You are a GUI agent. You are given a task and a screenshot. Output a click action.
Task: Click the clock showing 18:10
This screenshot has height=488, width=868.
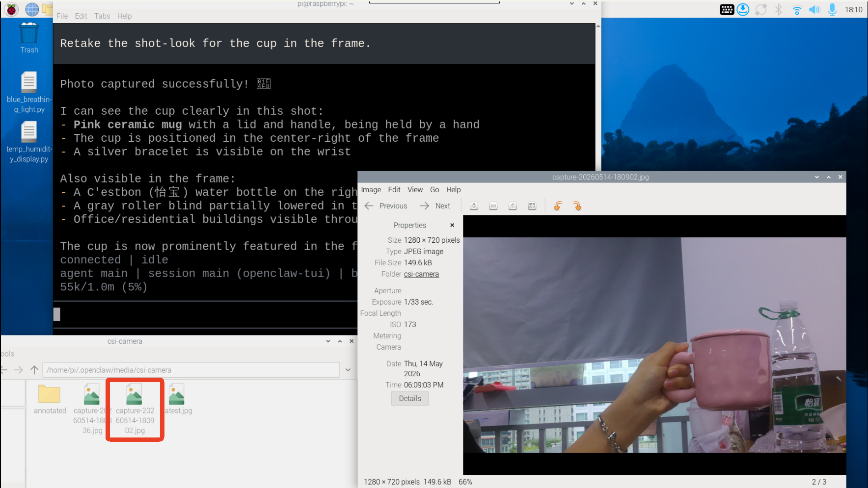[853, 9]
